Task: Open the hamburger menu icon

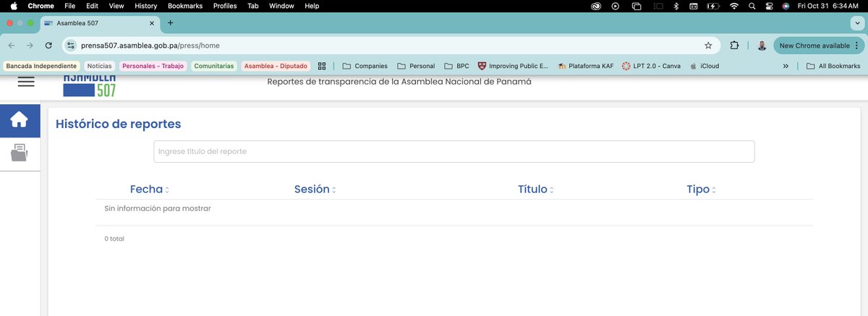Action: click(x=26, y=82)
